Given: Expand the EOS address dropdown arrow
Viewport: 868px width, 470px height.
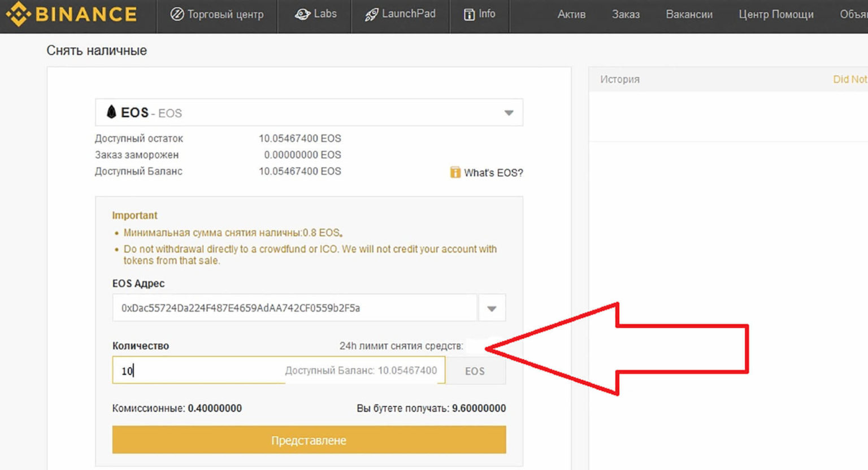Looking at the screenshot, I should pyautogui.click(x=492, y=308).
